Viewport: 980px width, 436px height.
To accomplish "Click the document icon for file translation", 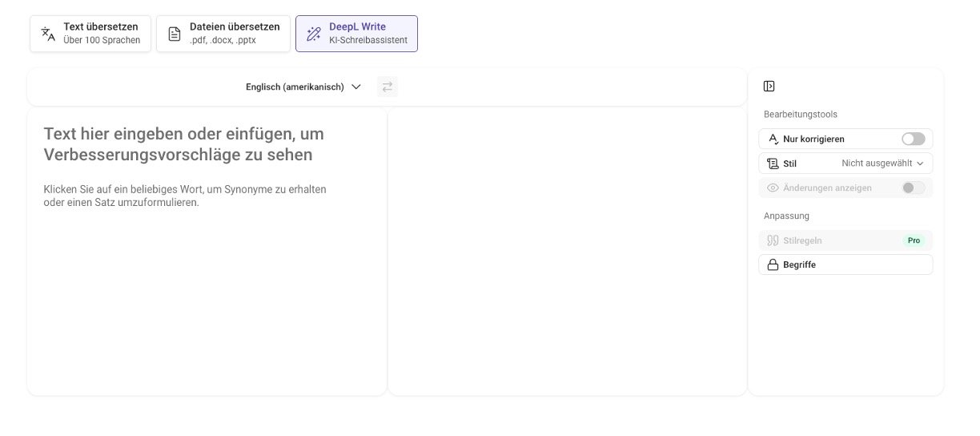I will [x=175, y=34].
